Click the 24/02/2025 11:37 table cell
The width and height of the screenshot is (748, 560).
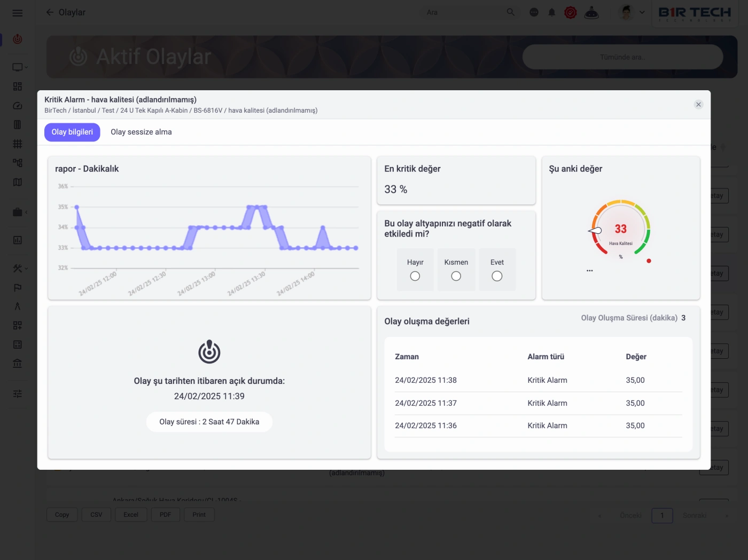pyautogui.click(x=426, y=403)
